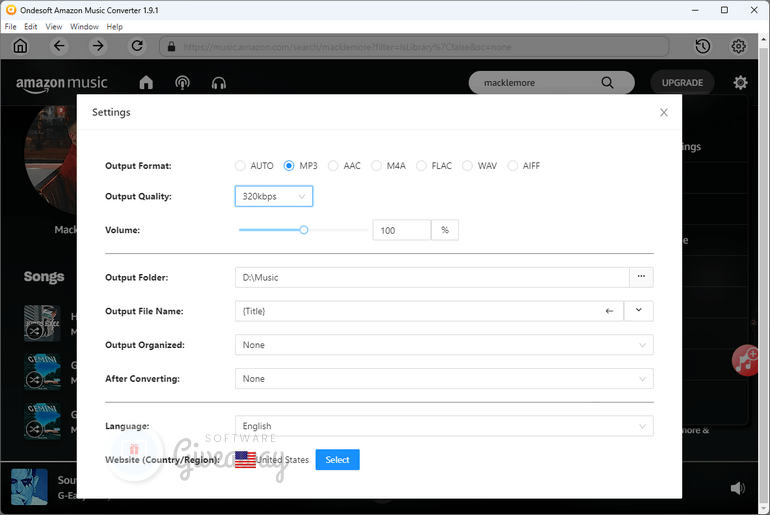The height and width of the screenshot is (515, 770).
Task: Open the Language dropdown
Action: [444, 426]
